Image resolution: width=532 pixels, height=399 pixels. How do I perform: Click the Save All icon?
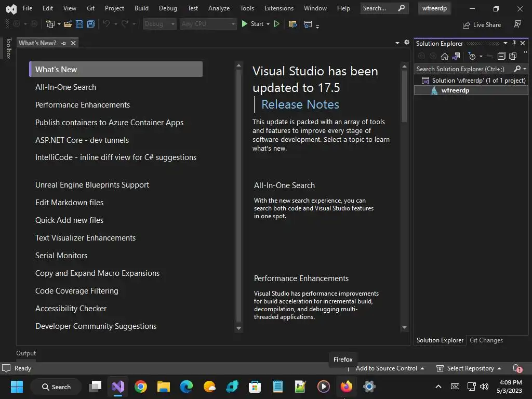pos(90,24)
